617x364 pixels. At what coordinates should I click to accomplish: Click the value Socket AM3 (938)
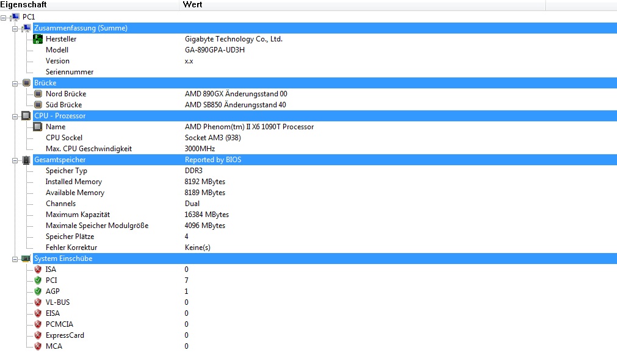(x=213, y=138)
